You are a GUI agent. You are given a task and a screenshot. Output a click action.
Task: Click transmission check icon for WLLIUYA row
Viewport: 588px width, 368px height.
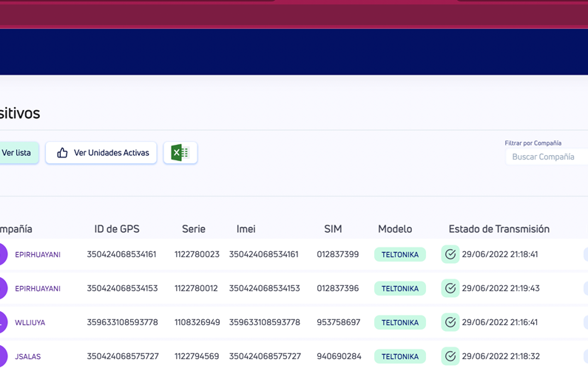(x=450, y=322)
